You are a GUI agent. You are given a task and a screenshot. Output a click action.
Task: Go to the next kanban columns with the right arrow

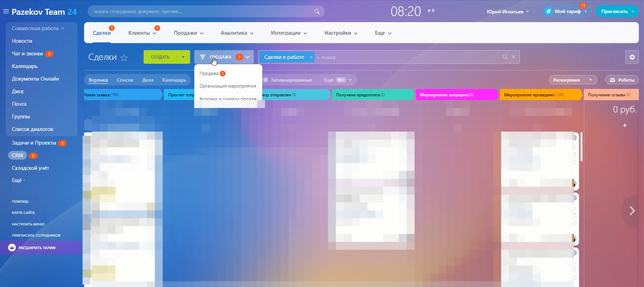[632, 211]
